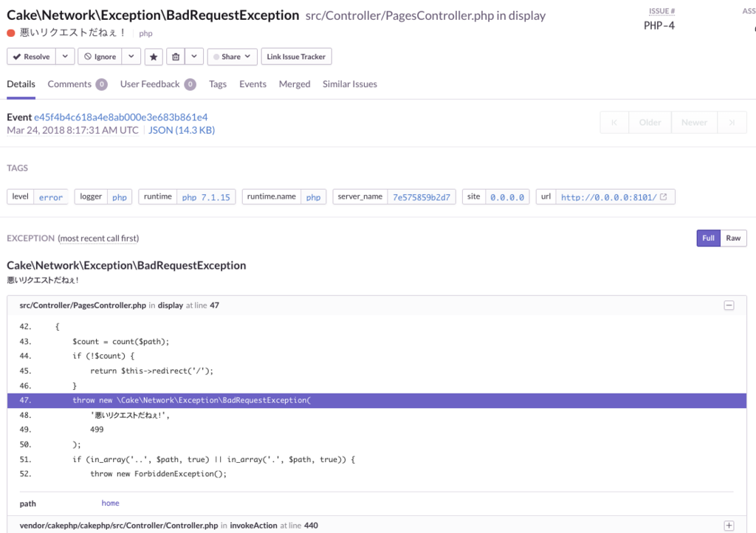Click the Newer event button

tap(694, 123)
